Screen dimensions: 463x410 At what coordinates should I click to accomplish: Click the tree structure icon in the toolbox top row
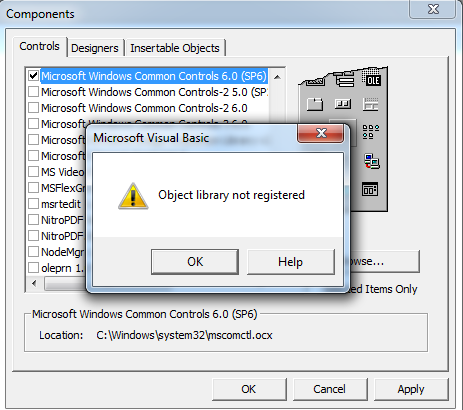[x=345, y=79]
